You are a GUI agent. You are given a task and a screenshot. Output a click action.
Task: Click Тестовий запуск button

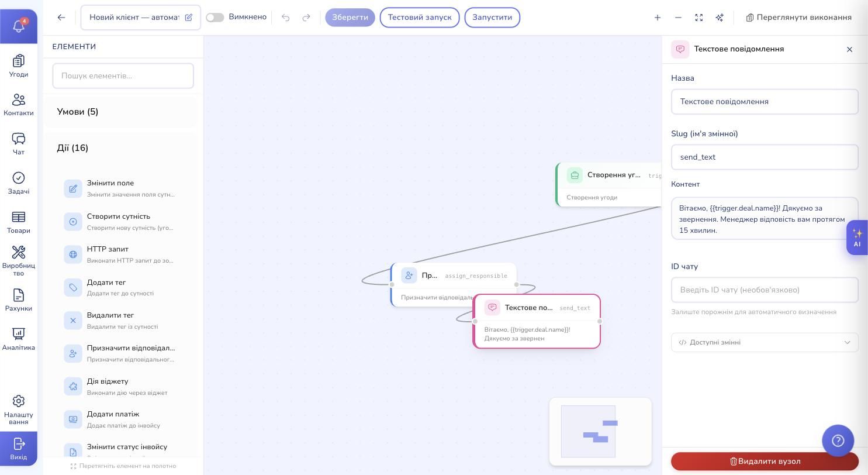point(420,18)
